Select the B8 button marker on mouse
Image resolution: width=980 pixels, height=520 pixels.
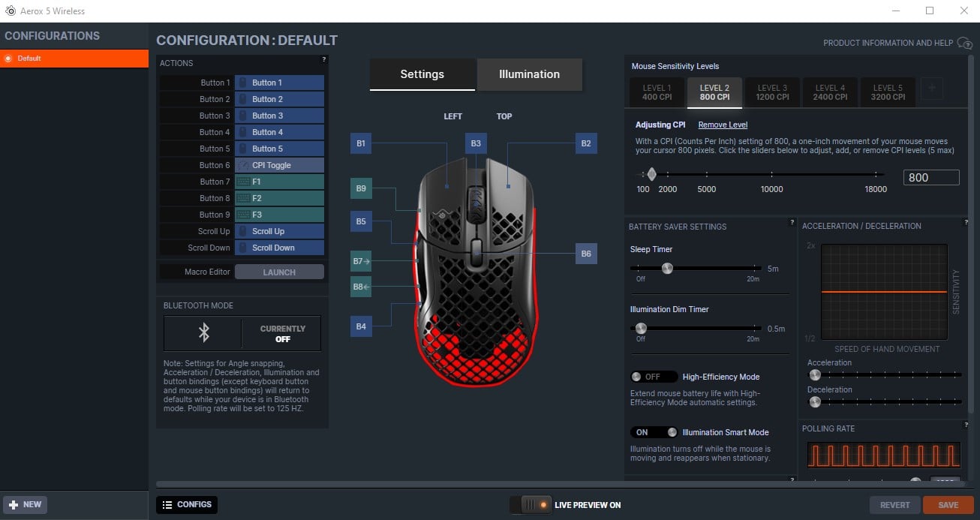(361, 287)
